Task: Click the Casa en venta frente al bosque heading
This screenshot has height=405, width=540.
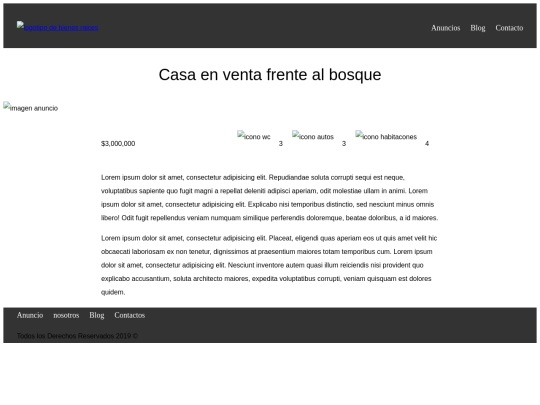Action: click(x=270, y=75)
